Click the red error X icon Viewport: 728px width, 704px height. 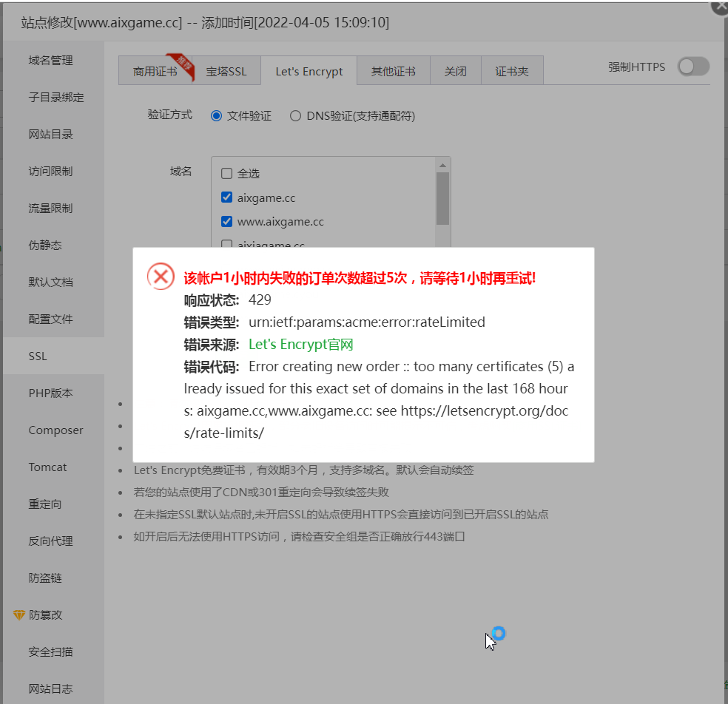[x=161, y=277]
